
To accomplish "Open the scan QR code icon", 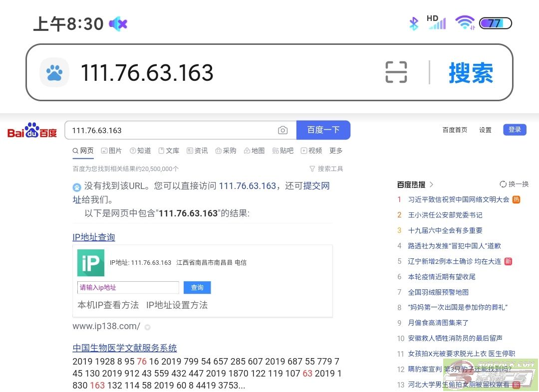I will pos(396,72).
